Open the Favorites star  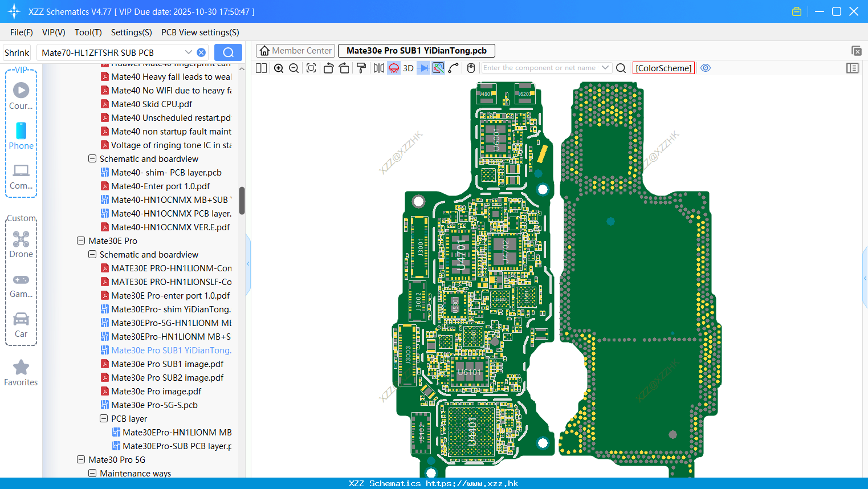21,373
